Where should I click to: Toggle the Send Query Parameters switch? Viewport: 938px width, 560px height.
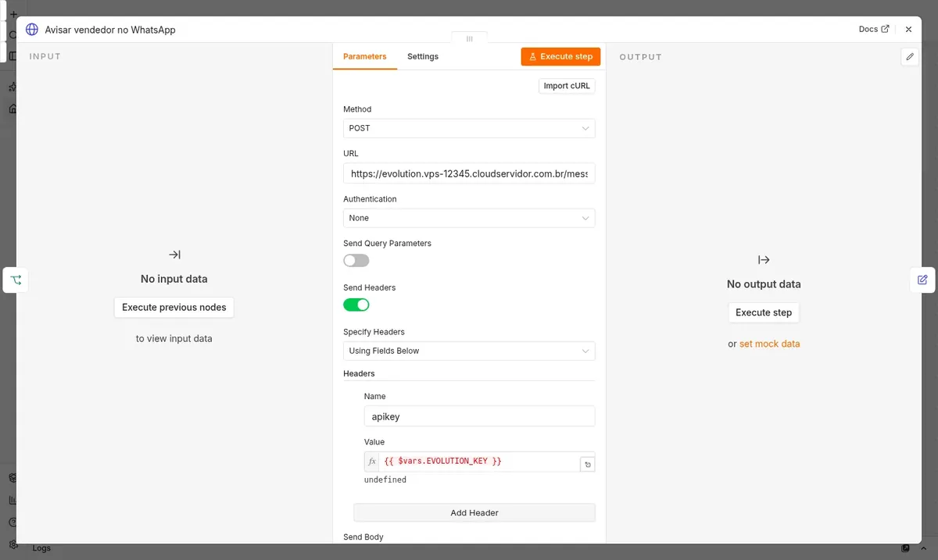(356, 260)
